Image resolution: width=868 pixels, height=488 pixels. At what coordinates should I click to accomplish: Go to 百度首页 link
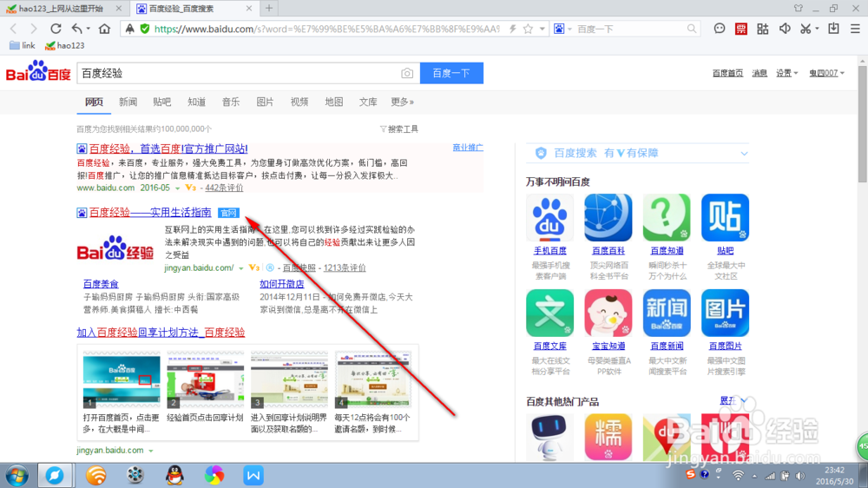point(727,73)
